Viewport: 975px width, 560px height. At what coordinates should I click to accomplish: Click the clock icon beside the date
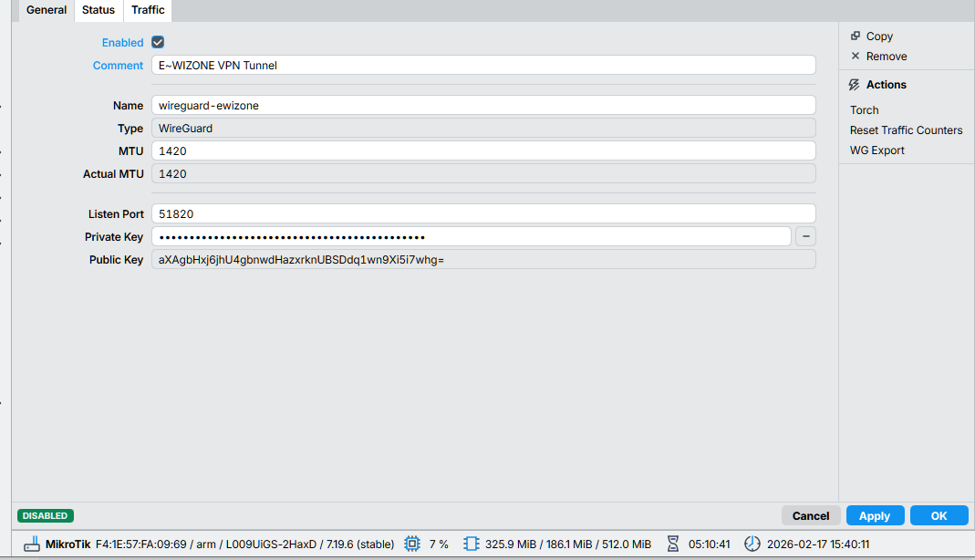click(x=752, y=543)
